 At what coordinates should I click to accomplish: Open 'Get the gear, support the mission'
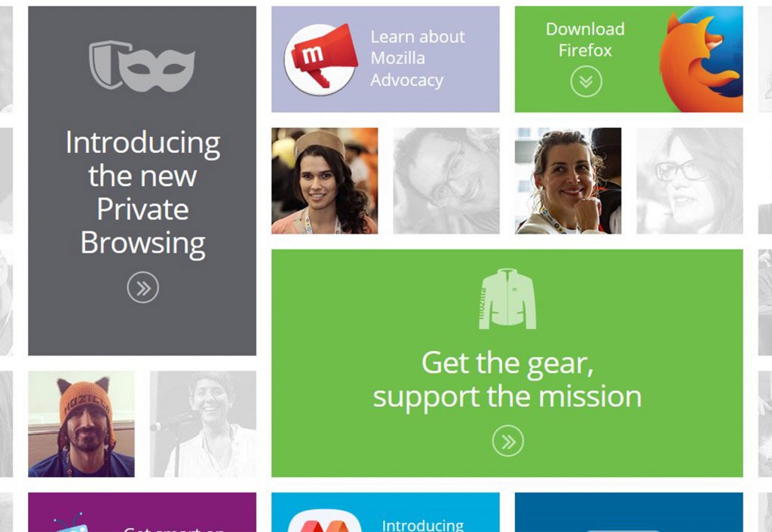[x=507, y=379]
